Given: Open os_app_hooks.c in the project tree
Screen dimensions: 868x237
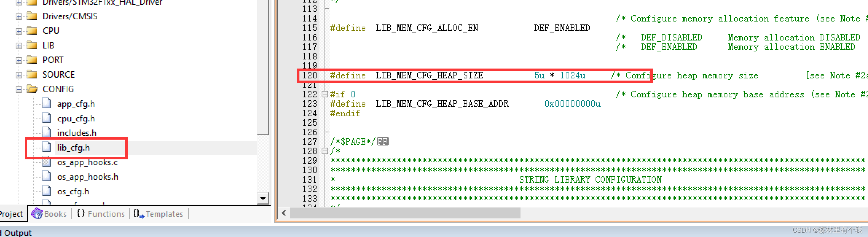Looking at the screenshot, I should click(87, 162).
